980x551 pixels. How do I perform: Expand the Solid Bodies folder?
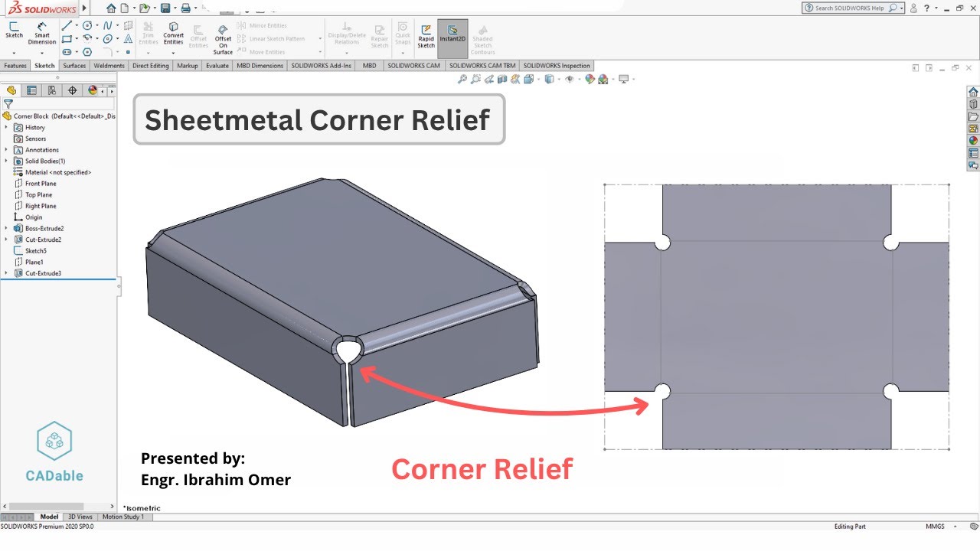pyautogui.click(x=6, y=161)
